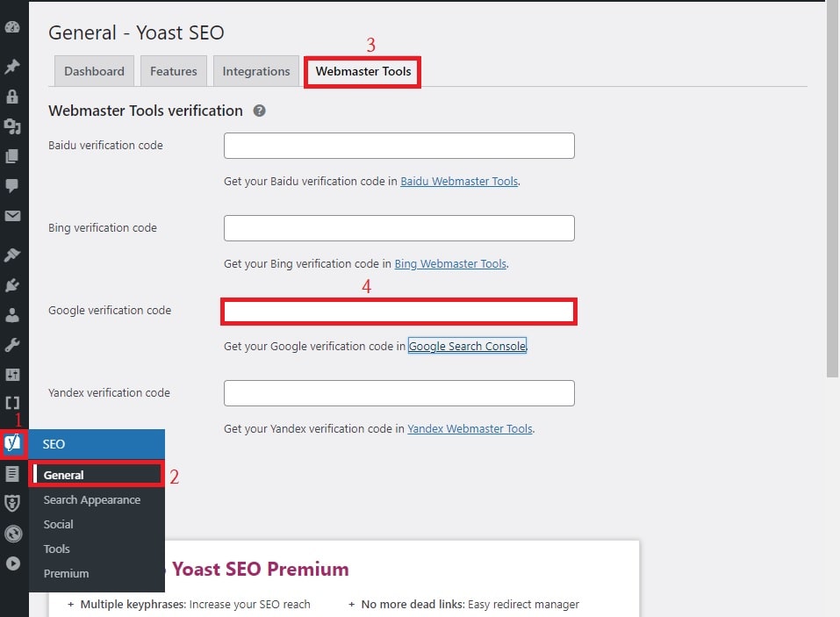Select the Webmaster Tools tab
Image resolution: width=840 pixels, height=617 pixels.
point(363,71)
